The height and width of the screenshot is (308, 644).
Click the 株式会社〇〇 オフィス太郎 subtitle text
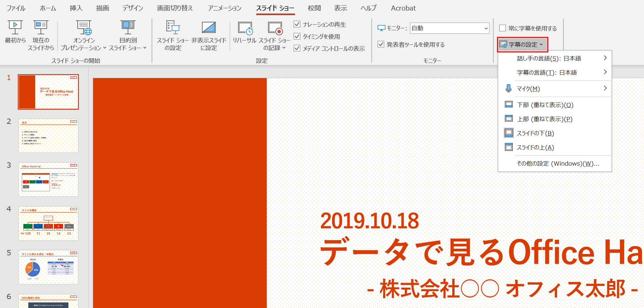click(x=502, y=289)
